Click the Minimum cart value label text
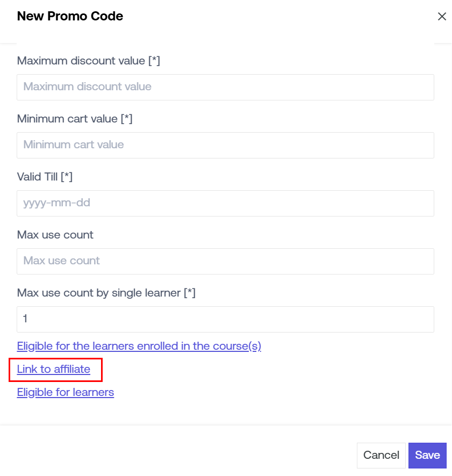This screenshot has height=476, width=452. 68,119
